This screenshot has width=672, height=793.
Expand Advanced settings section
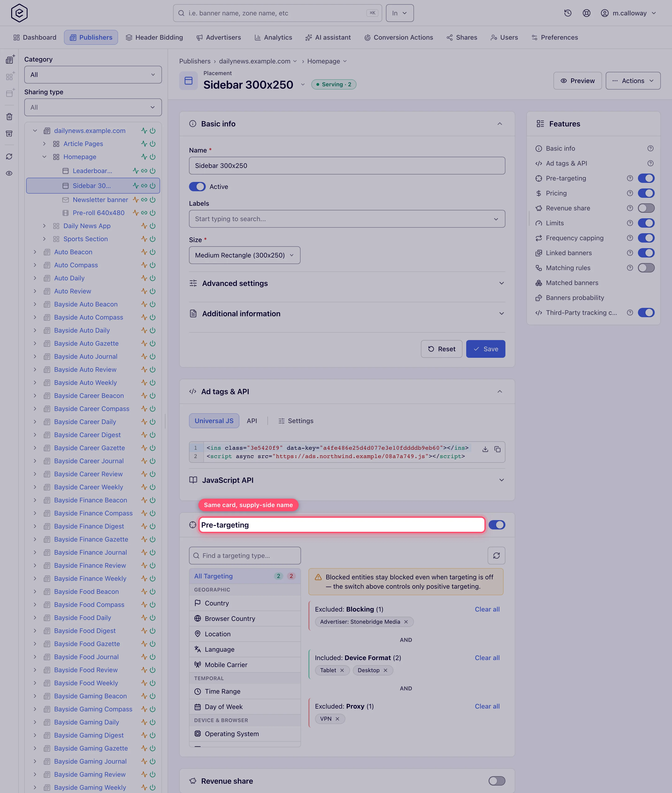pos(347,283)
